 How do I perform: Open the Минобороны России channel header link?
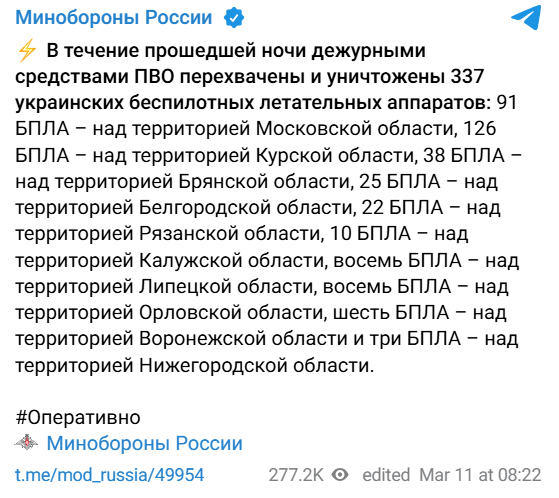(114, 17)
